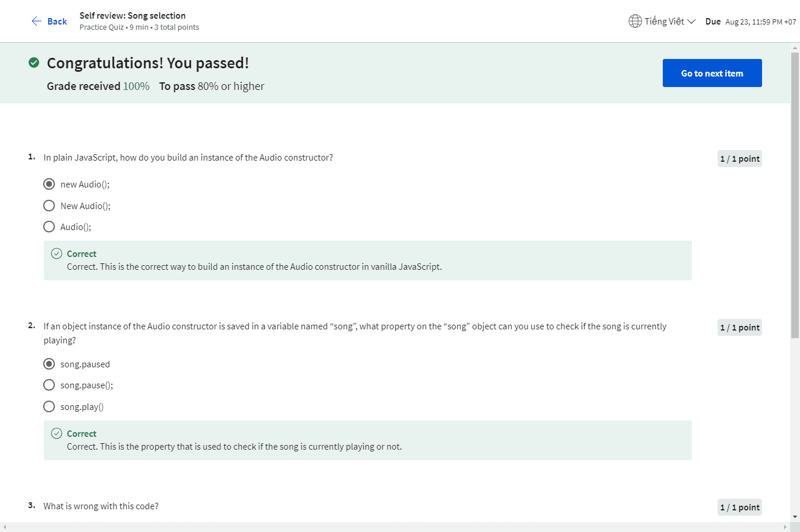
Task: Click the Back link
Action: [57, 21]
